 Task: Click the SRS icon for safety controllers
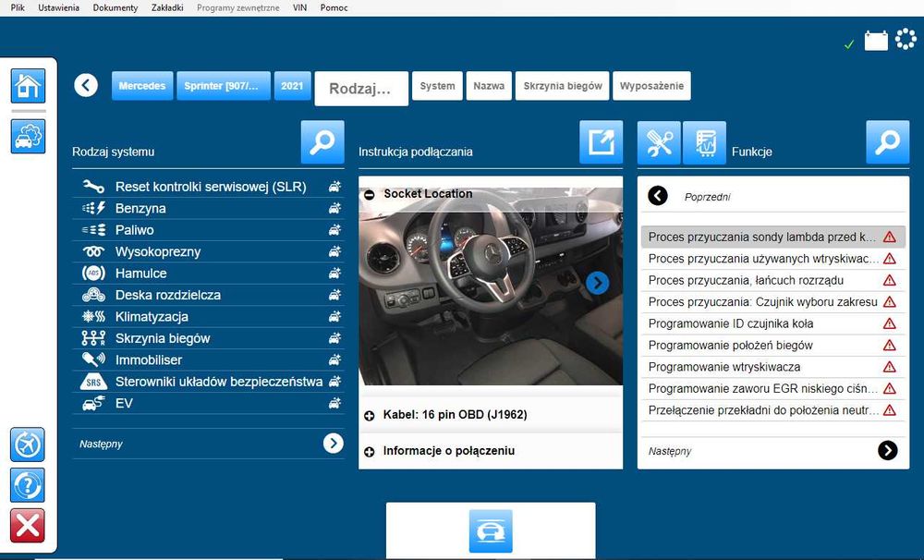coord(93,382)
